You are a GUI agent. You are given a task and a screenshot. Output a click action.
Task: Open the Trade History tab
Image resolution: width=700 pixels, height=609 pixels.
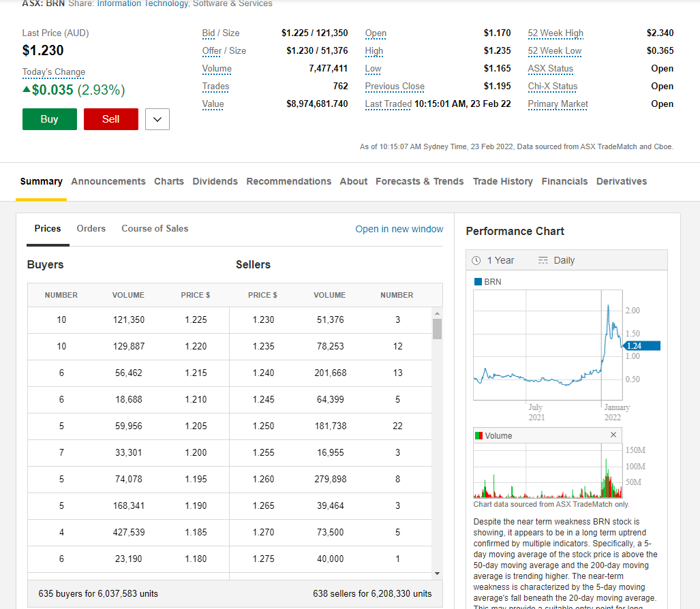pos(502,181)
